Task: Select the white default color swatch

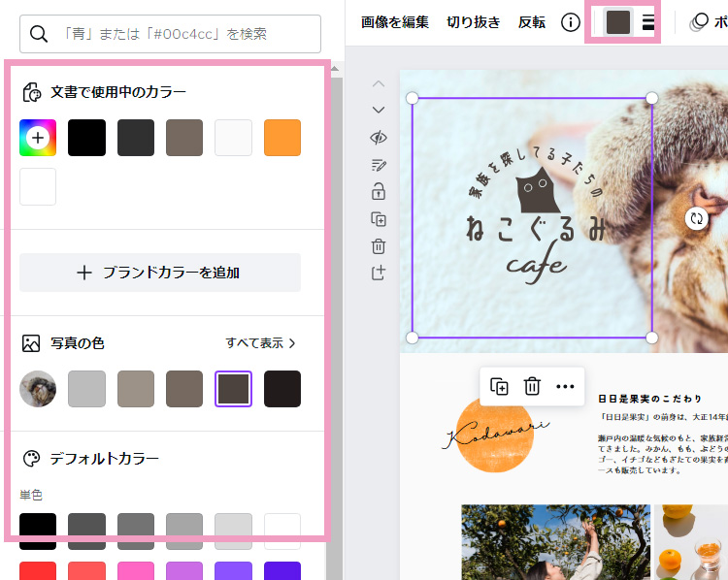Action: point(282,532)
